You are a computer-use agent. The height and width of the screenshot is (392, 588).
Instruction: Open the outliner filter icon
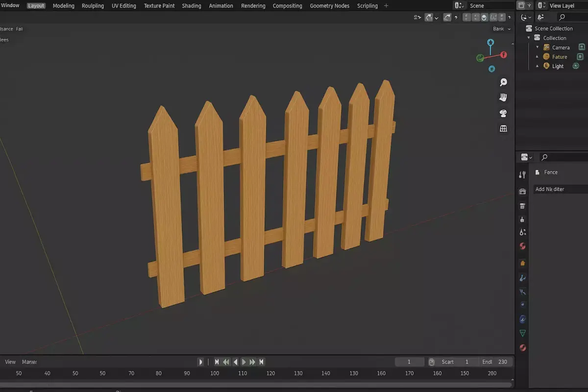click(541, 17)
